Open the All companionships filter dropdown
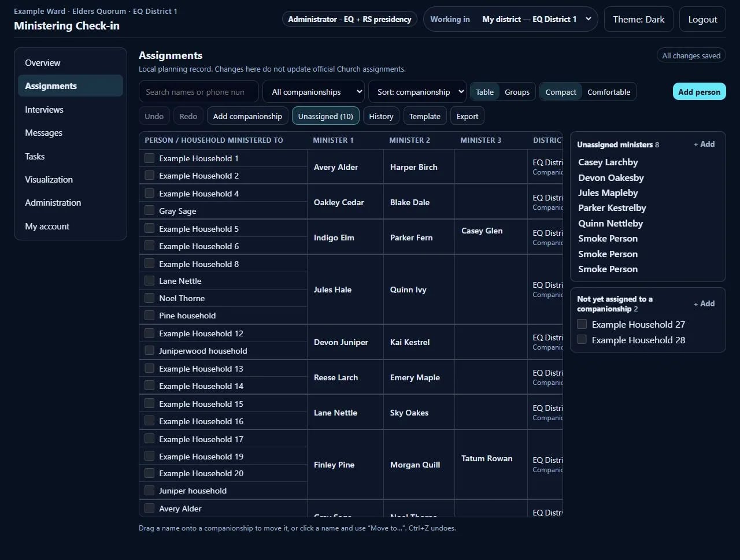The height and width of the screenshot is (560, 740). tap(313, 92)
